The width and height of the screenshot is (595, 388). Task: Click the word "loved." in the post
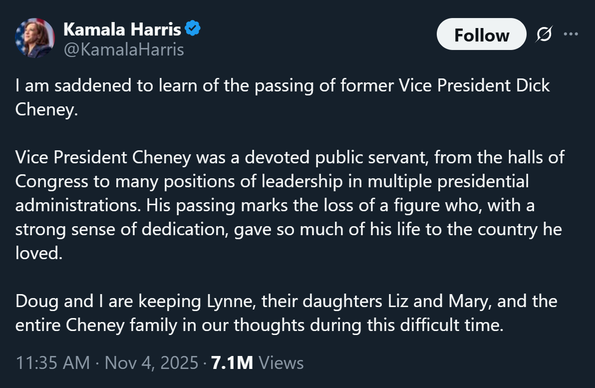pyautogui.click(x=39, y=253)
